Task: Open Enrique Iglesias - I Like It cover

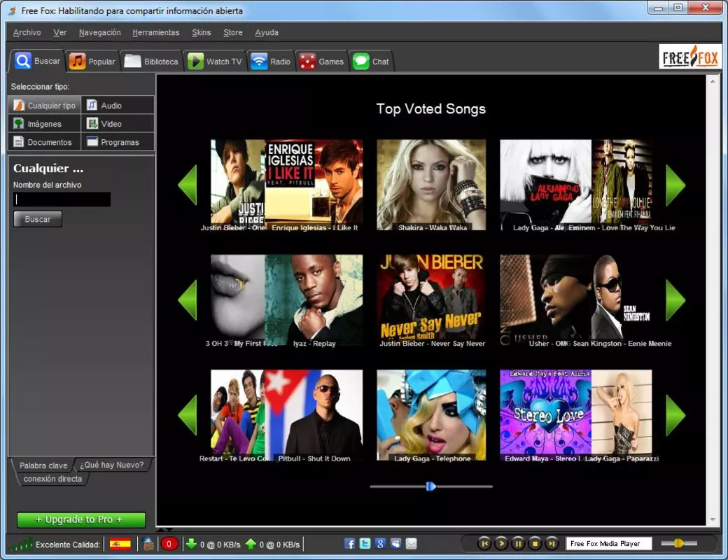Action: (314, 185)
